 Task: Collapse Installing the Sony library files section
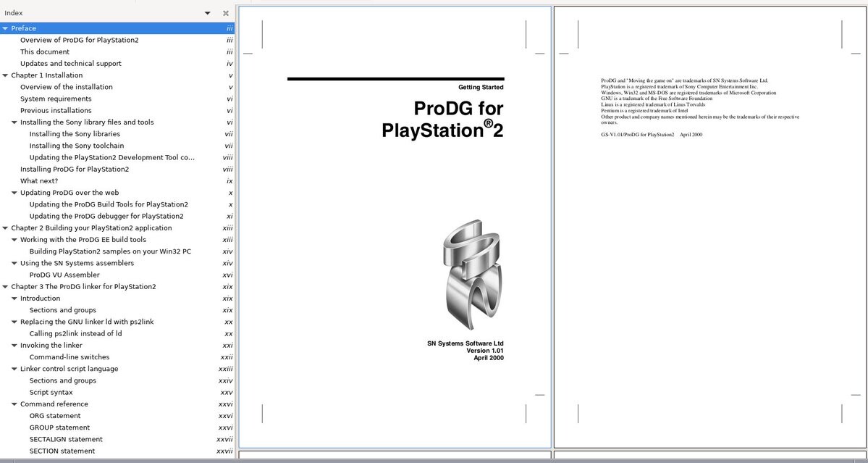14,122
